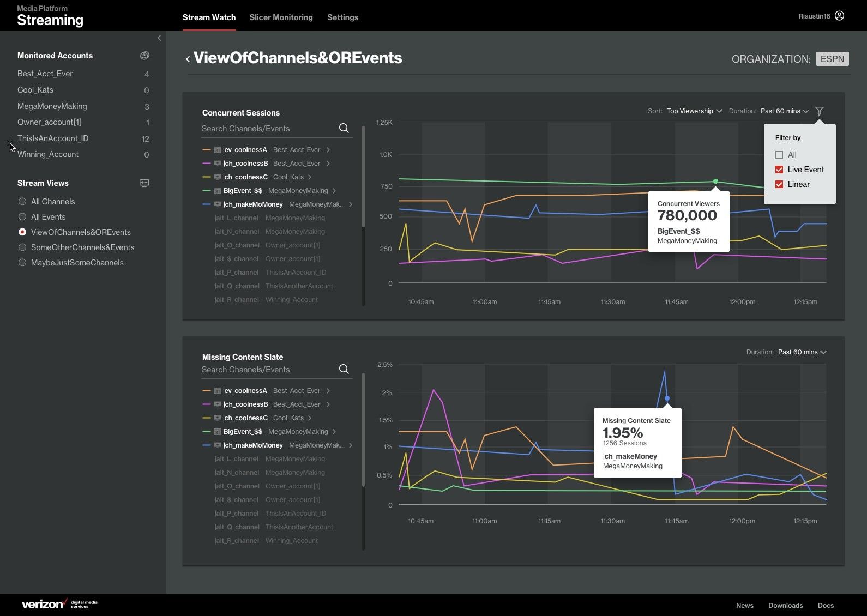Click the ESPN organization button

[832, 59]
